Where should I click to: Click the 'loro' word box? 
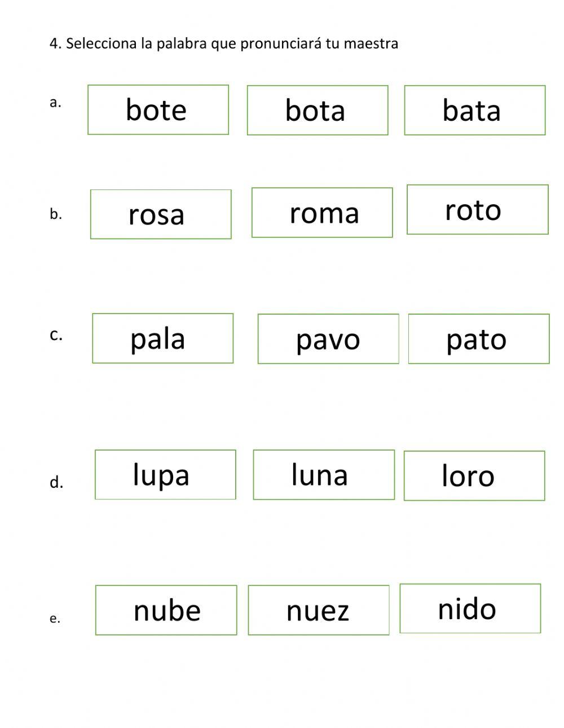474,476
